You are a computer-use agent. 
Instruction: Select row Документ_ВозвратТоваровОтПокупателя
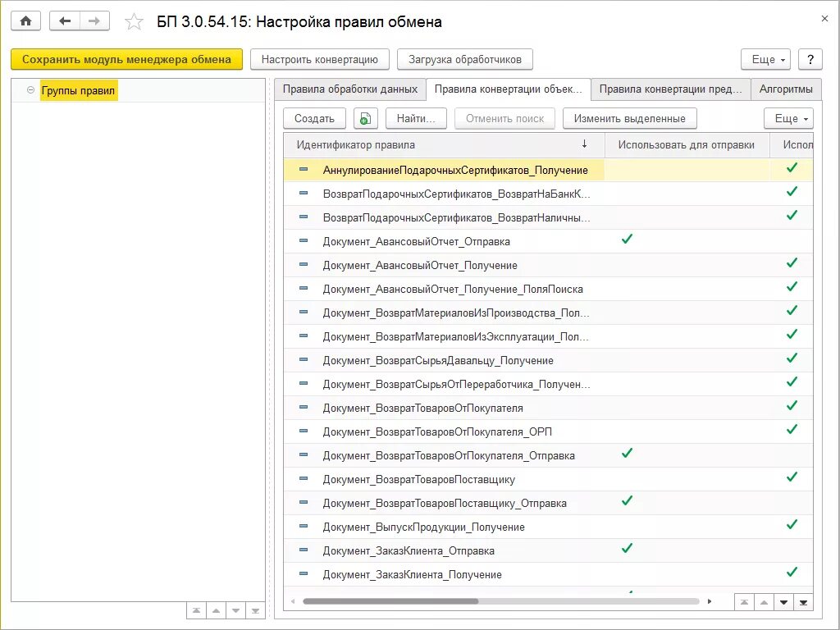[x=548, y=408]
